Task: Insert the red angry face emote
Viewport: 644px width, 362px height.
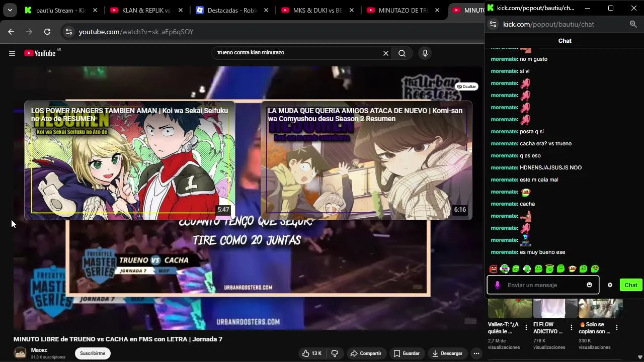Action: tap(493, 269)
